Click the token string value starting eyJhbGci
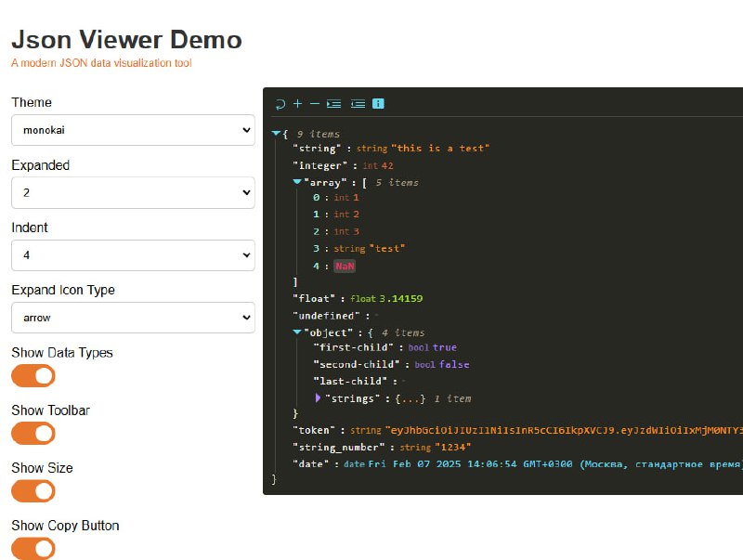Viewport: 743px width, 560px height. [x=564, y=430]
